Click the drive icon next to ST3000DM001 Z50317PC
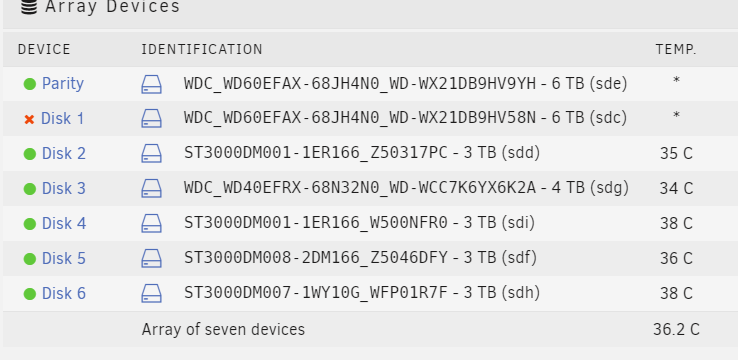The height and width of the screenshot is (360, 738). point(152,153)
